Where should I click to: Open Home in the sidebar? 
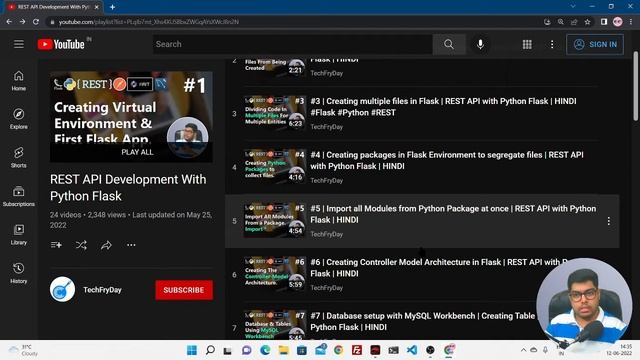[19, 80]
